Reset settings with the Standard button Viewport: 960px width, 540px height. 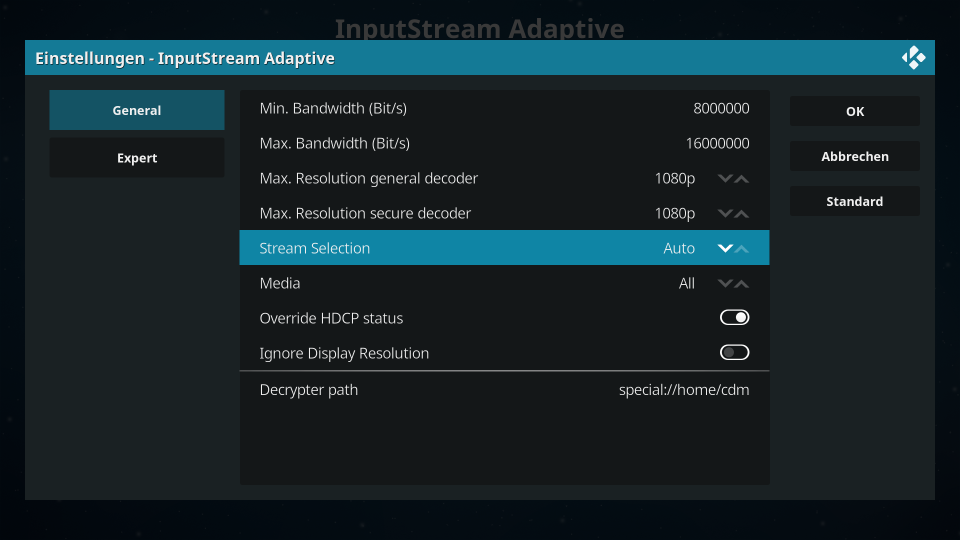tap(855, 201)
